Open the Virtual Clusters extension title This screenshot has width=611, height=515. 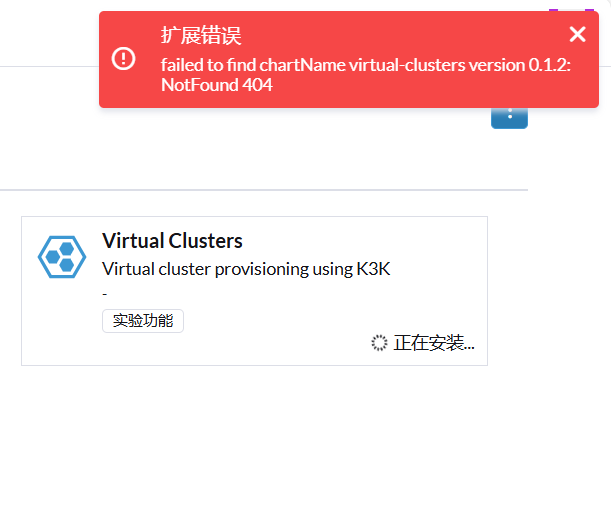pos(172,240)
